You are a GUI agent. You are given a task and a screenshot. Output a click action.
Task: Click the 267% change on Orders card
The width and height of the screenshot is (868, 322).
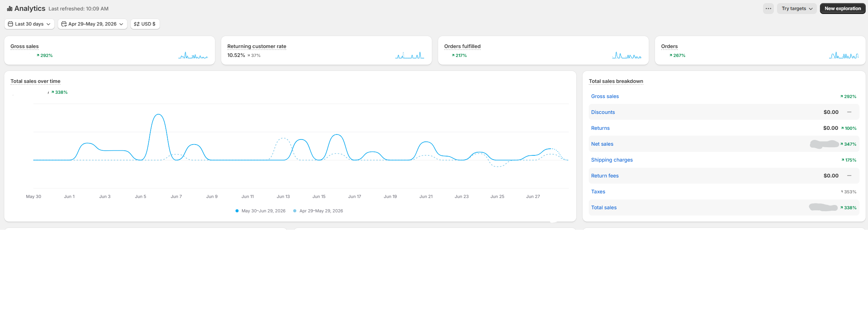coord(677,55)
